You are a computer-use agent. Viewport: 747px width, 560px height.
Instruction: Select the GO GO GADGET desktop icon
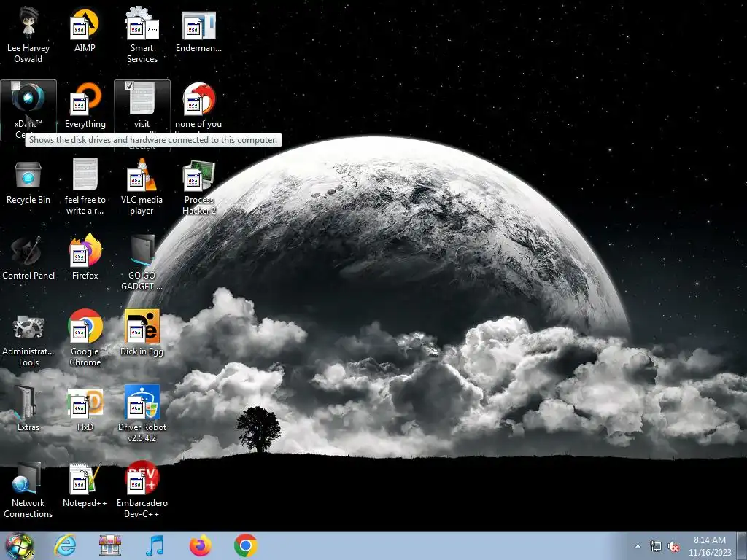point(142,262)
